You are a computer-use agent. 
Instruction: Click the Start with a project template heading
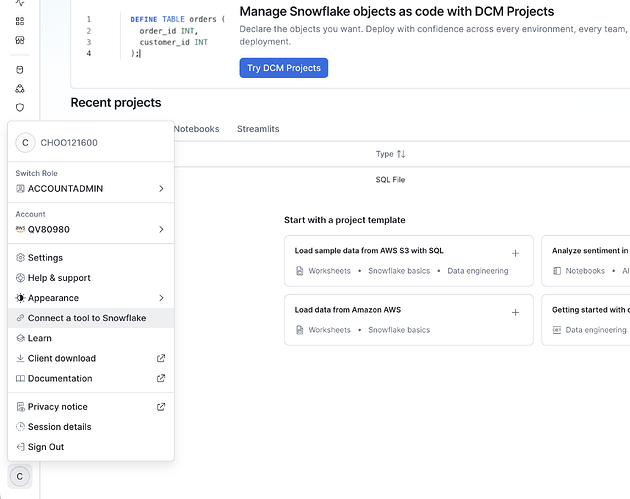point(345,220)
